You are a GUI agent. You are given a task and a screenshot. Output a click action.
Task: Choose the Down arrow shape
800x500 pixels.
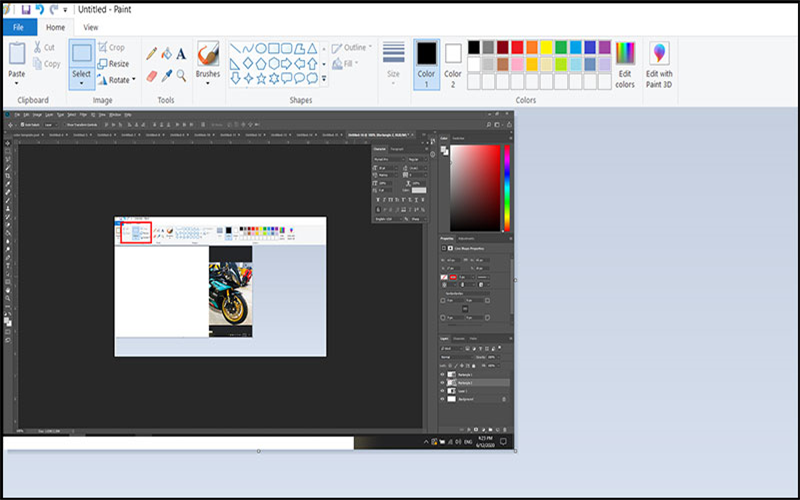pyautogui.click(x=235, y=79)
